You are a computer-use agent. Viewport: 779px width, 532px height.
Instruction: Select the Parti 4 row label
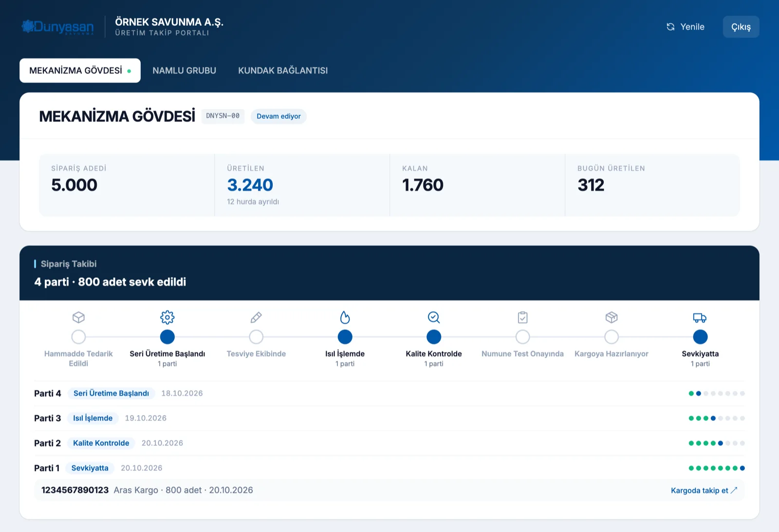48,393
